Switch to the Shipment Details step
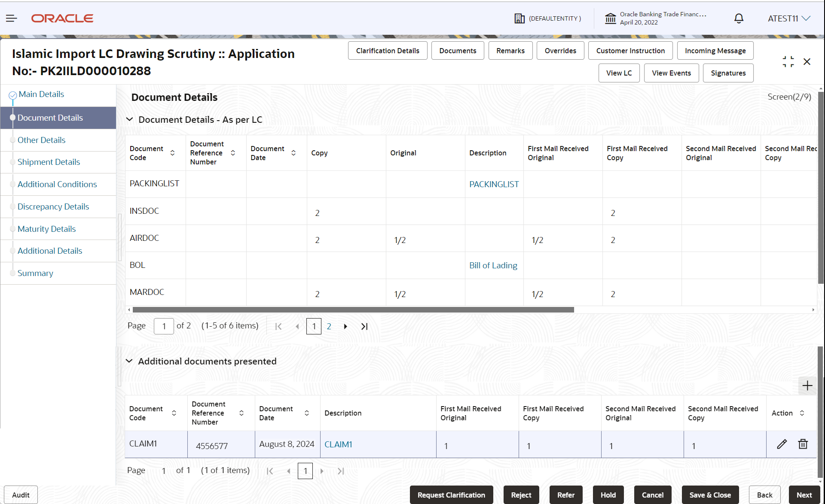This screenshot has width=825, height=504. (x=49, y=162)
